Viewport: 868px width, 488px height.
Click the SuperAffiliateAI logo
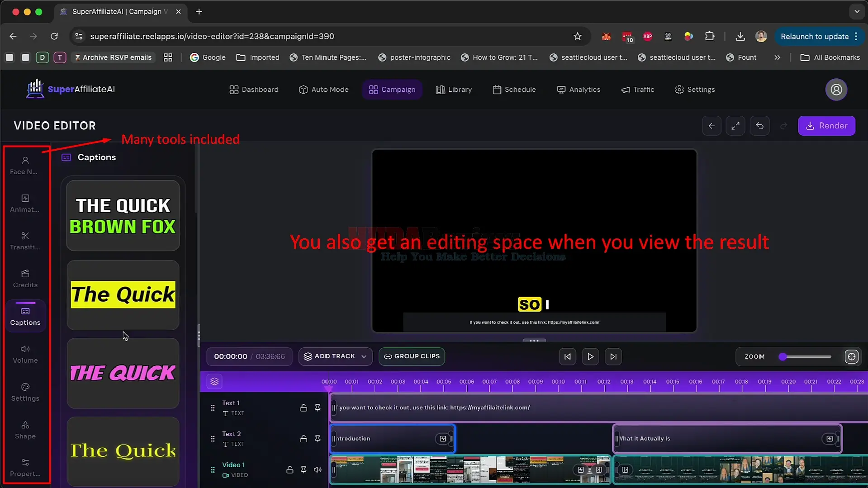coord(71,89)
